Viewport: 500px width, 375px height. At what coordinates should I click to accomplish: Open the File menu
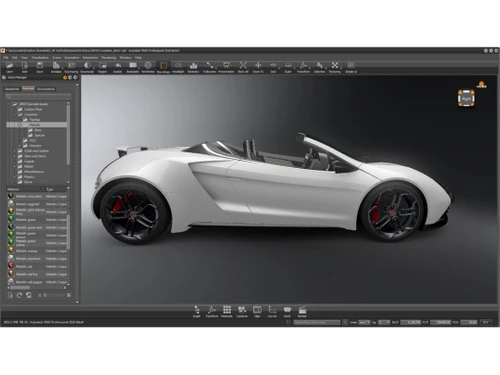[6, 58]
